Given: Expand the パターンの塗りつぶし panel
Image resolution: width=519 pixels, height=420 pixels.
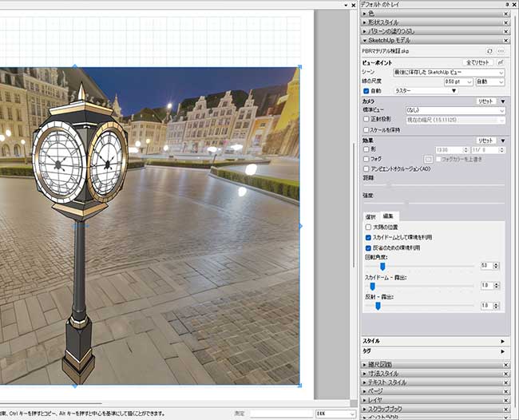Looking at the screenshot, I should 364,31.
